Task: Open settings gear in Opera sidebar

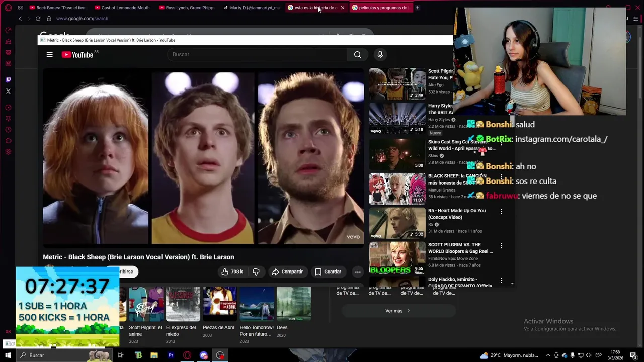Action: pyautogui.click(x=8, y=152)
